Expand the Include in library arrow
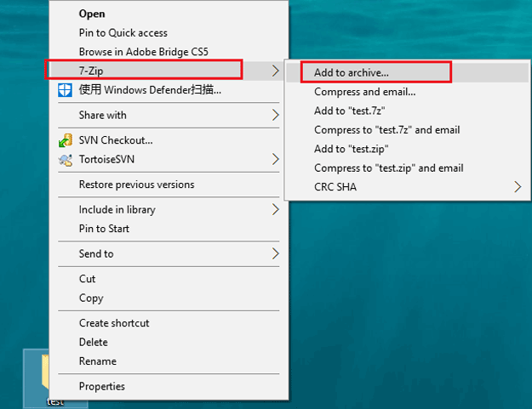 pos(276,209)
